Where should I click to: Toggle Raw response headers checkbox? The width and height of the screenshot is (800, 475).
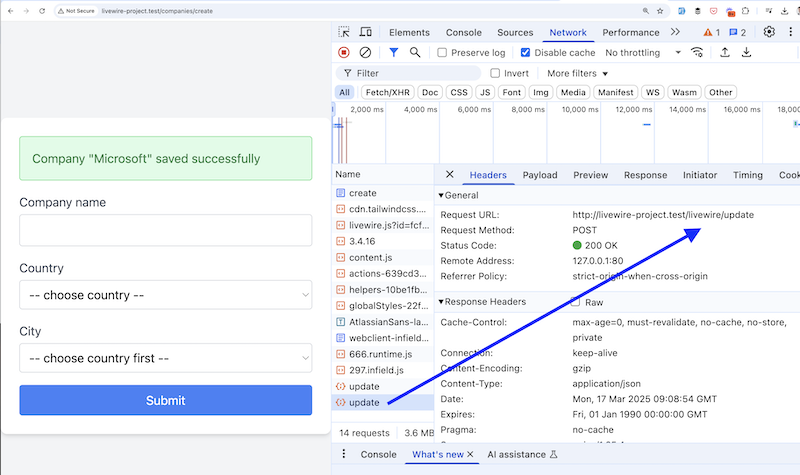[x=576, y=302]
